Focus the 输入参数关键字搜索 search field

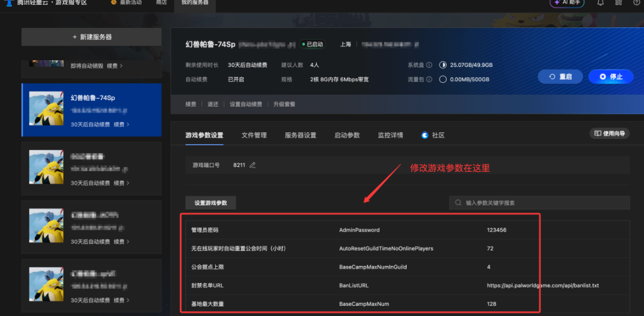pos(539,203)
